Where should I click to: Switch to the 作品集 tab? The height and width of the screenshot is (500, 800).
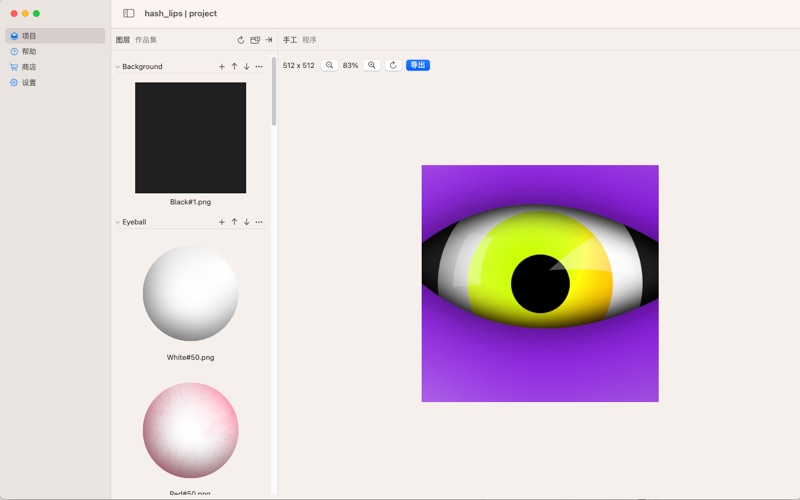[146, 40]
